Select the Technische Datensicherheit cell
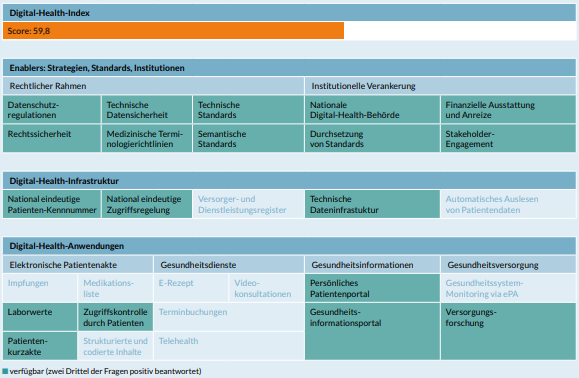 tap(147, 110)
